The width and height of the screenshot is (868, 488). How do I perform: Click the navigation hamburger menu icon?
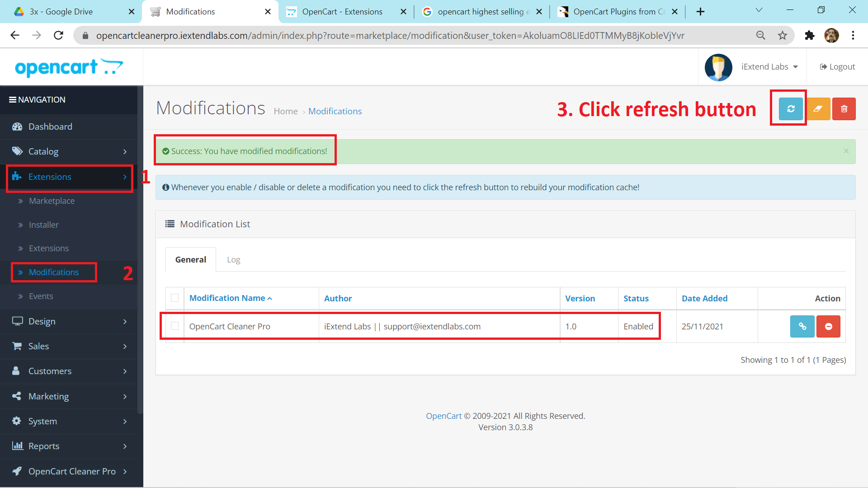(x=13, y=99)
